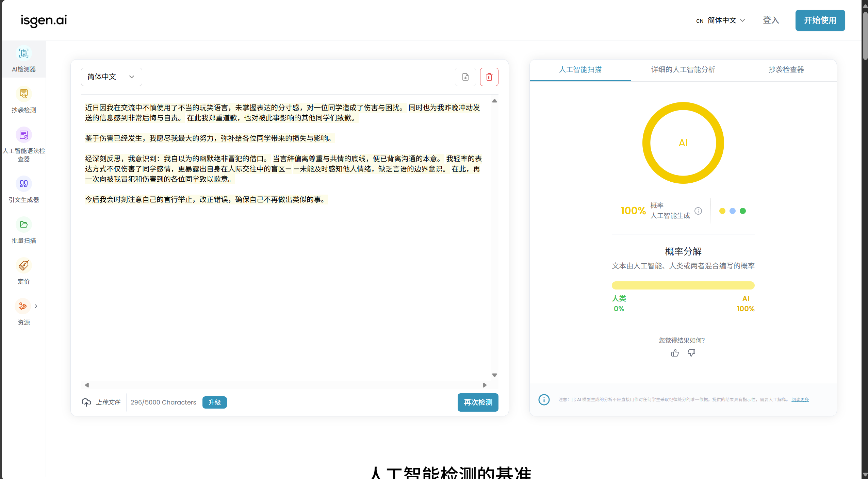Open the AI检测器 sidebar icon
This screenshot has width=868, height=479.
point(24,53)
